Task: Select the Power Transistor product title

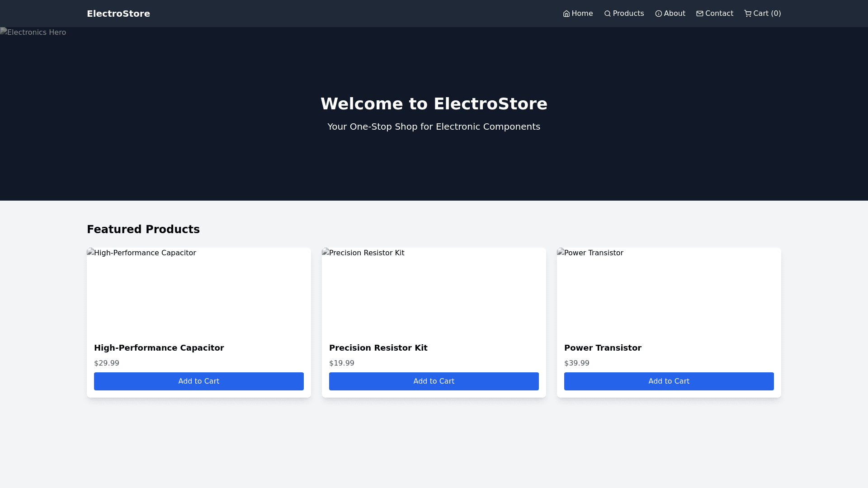Action: click(x=603, y=348)
